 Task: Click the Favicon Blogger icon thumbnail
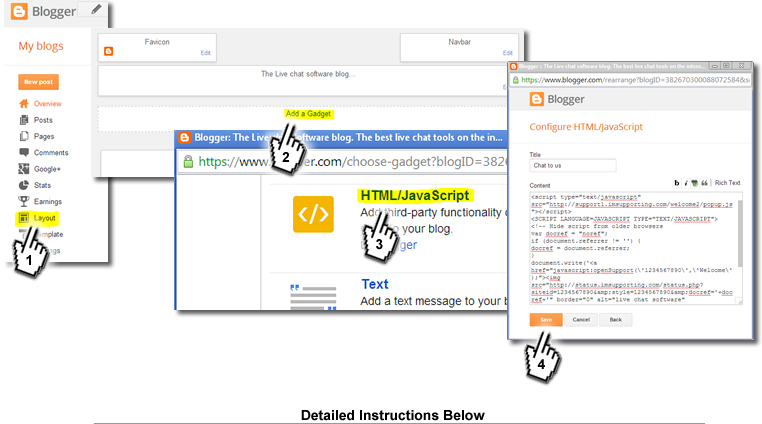coord(108,51)
